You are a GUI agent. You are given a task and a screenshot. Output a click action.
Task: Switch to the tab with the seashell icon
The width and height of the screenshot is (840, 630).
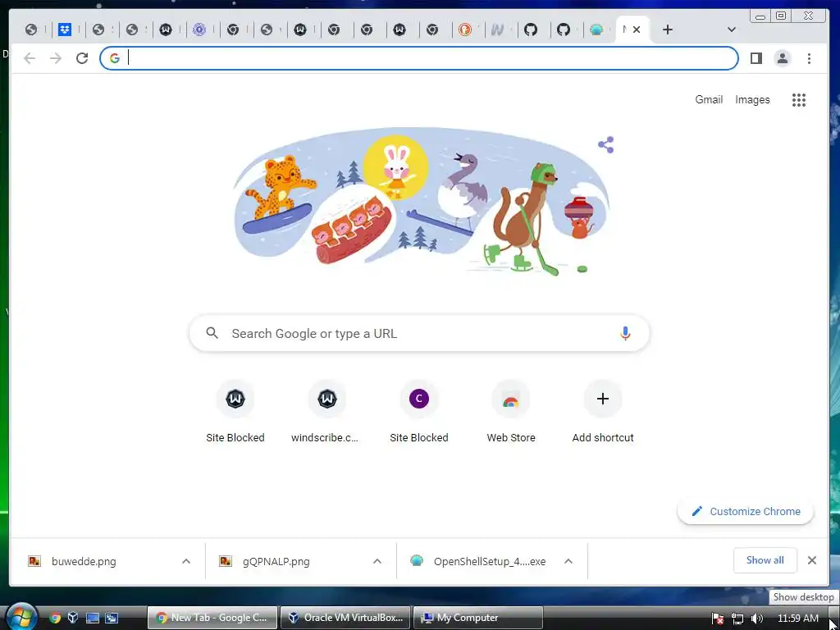click(596, 30)
